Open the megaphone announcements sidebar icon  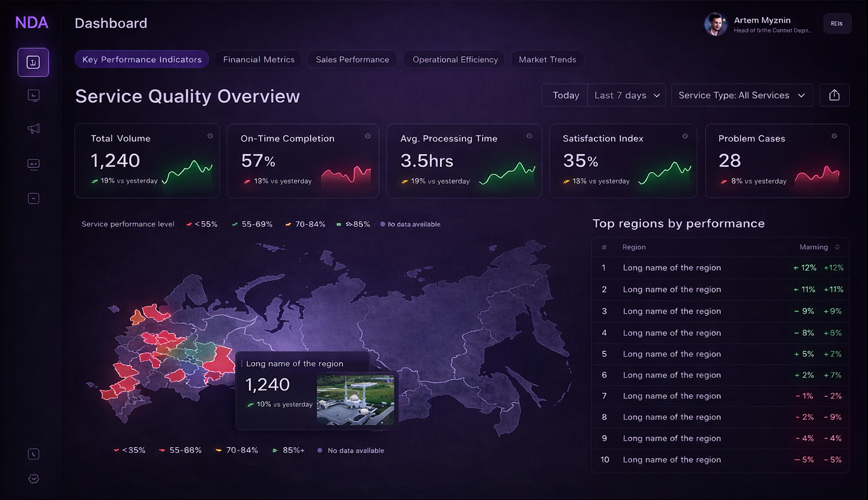coord(34,129)
